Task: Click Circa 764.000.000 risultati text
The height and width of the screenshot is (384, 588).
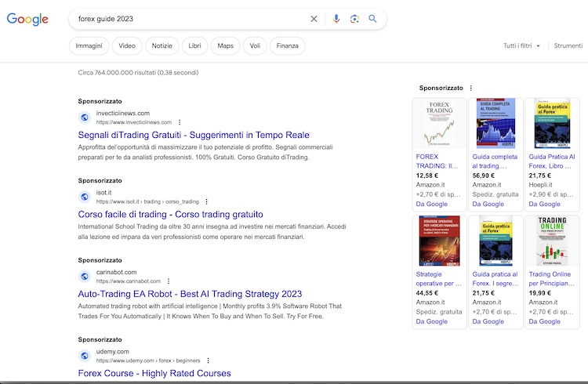Action: (x=138, y=73)
